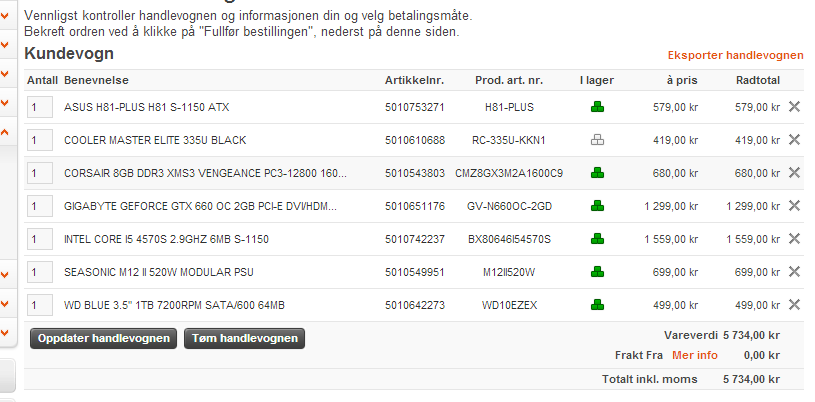815x402 pixels.
Task: Click product number WD10EZEX
Action: (509, 305)
